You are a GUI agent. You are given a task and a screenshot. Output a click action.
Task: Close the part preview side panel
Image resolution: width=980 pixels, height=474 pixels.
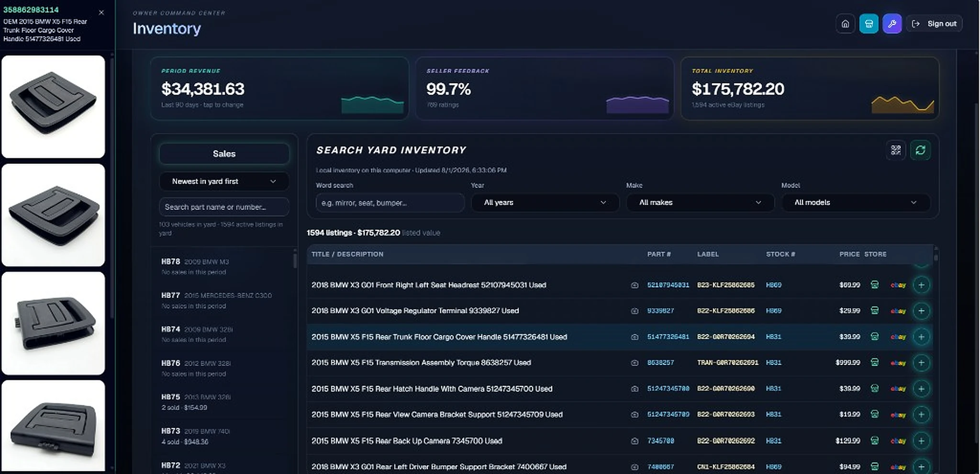101,12
